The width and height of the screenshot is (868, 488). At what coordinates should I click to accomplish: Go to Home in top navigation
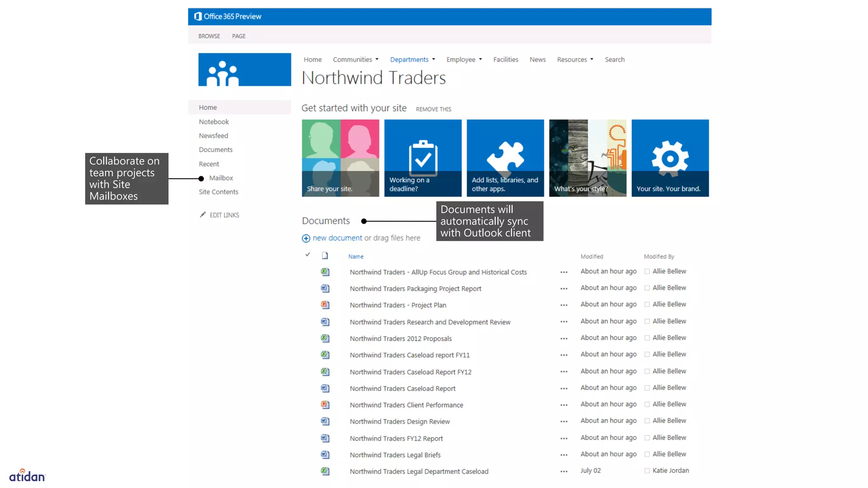click(313, 60)
